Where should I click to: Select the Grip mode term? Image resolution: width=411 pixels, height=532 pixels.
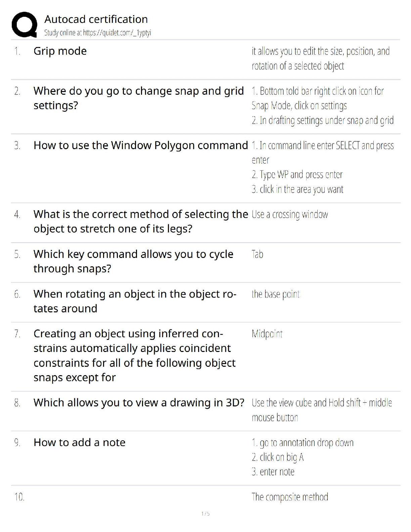(x=60, y=51)
